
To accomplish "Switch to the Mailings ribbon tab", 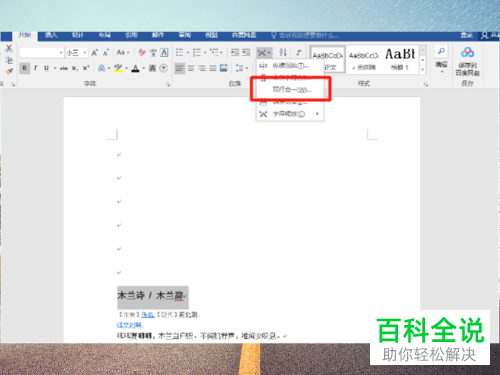I will 158,35.
